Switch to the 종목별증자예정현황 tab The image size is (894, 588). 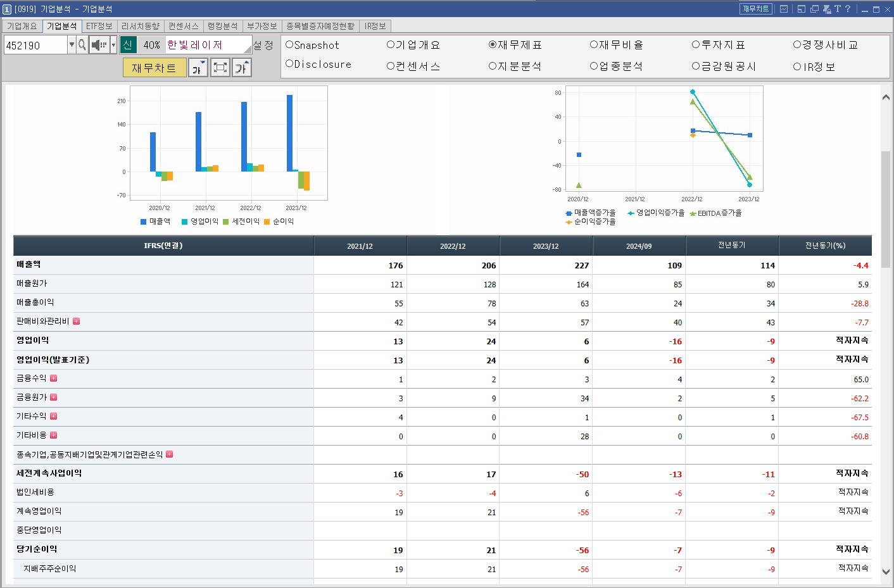320,26
